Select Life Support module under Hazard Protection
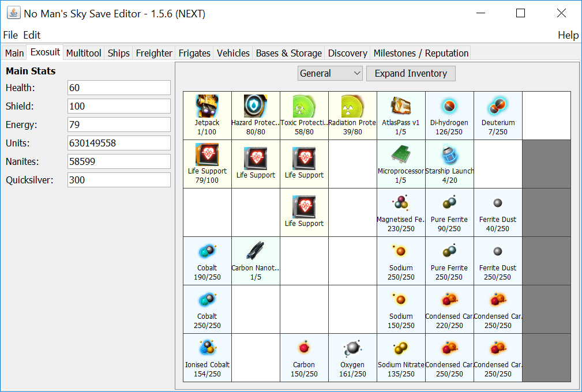Image resolution: width=582 pixels, height=392 pixels. (x=256, y=164)
